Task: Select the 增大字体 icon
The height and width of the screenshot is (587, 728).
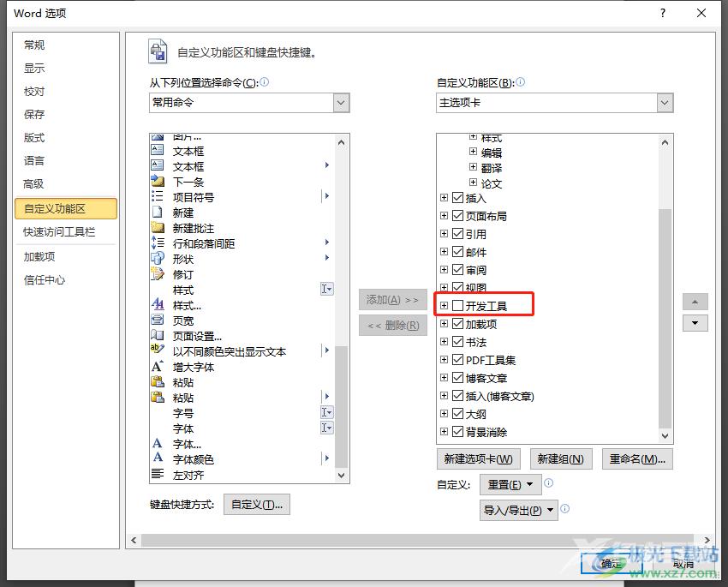Action: pyautogui.click(x=158, y=366)
